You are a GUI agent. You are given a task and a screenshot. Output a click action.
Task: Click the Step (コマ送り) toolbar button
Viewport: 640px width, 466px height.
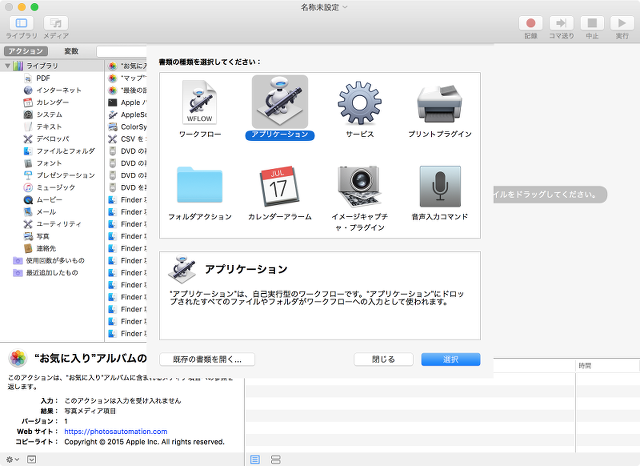tap(561, 23)
